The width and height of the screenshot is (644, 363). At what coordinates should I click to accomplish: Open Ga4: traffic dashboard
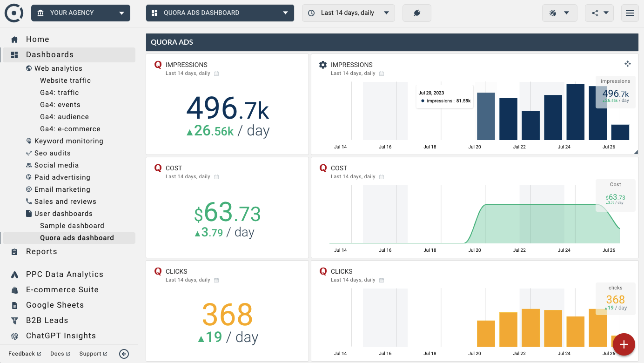(x=59, y=93)
